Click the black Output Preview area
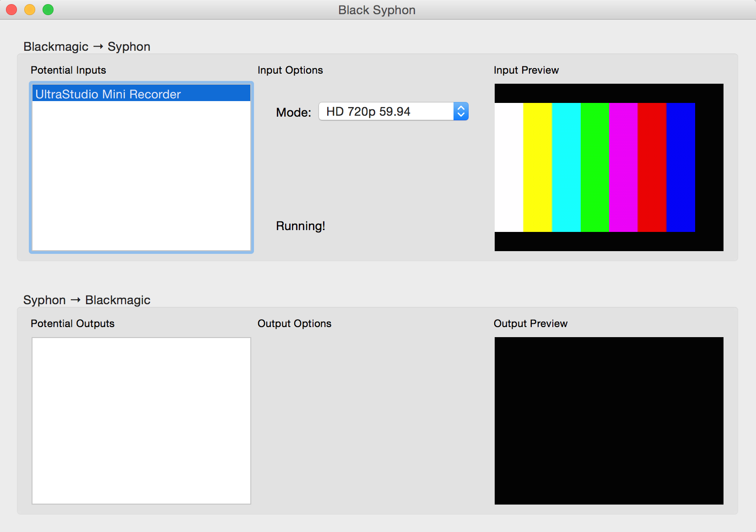756x532 pixels. [609, 421]
